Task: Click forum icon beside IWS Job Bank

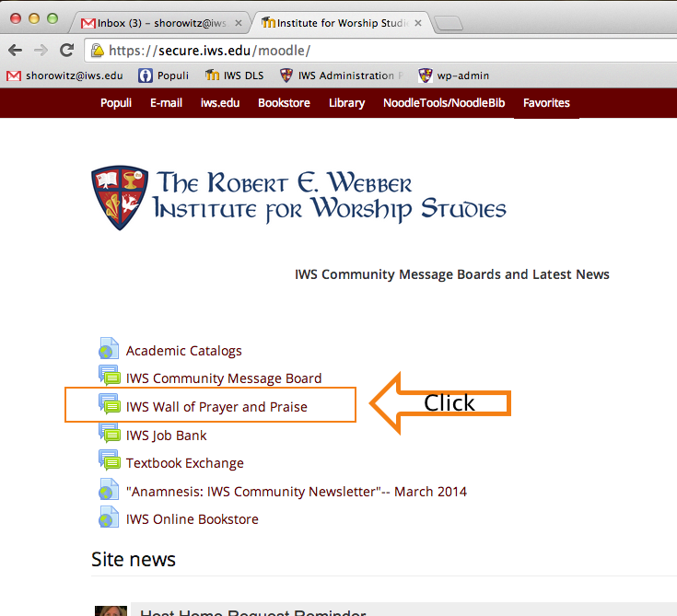Action: pos(110,433)
